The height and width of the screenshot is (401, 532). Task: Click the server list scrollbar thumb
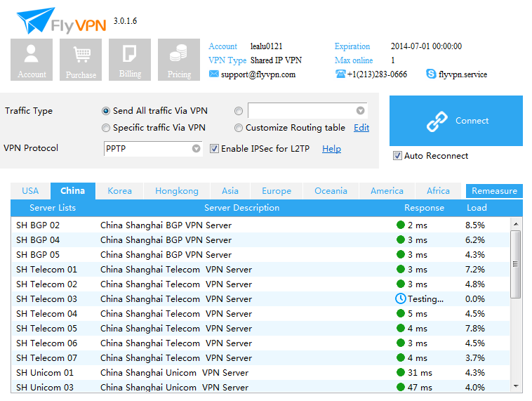coord(516,264)
